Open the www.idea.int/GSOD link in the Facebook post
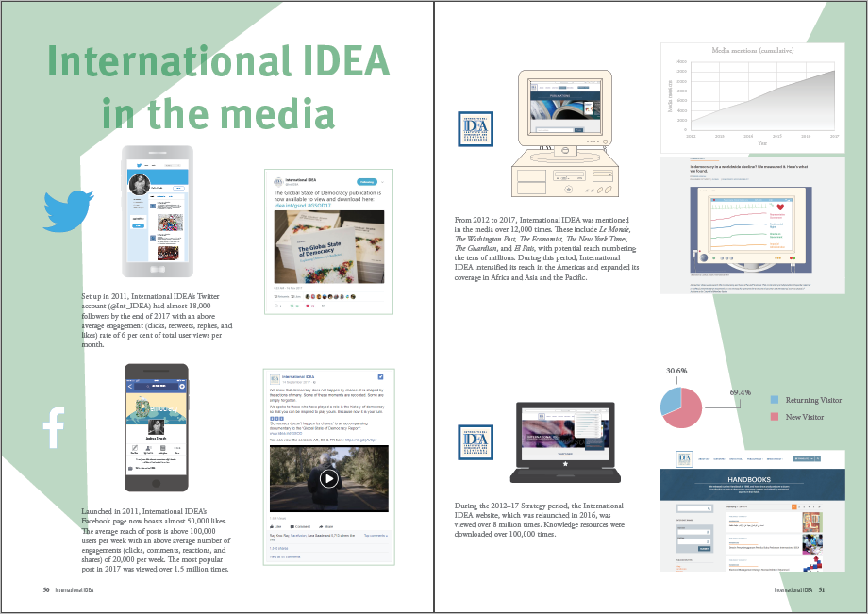 click(286, 434)
